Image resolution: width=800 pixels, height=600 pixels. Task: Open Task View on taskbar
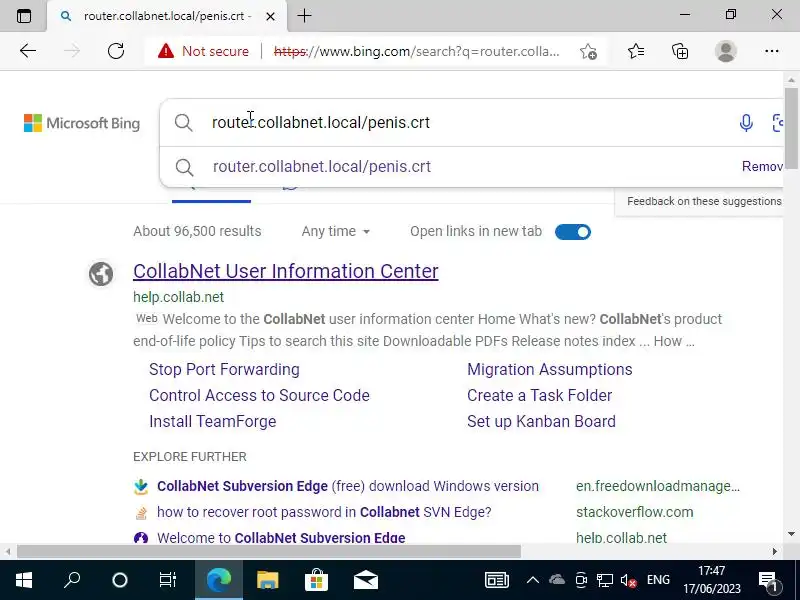point(168,580)
